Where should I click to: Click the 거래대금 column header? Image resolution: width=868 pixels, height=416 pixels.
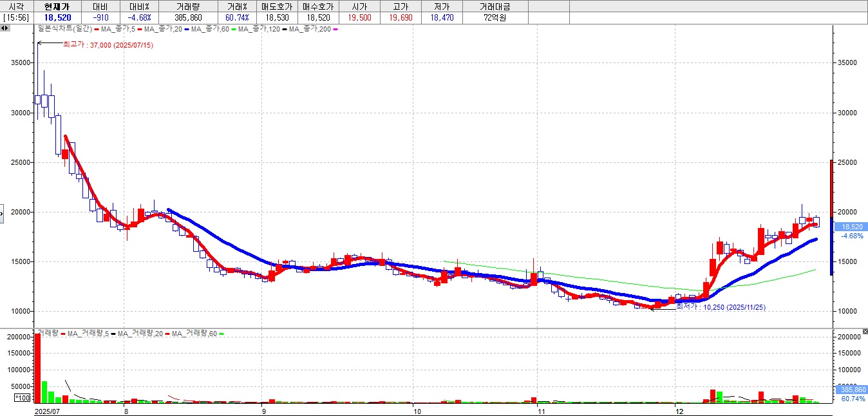click(495, 6)
